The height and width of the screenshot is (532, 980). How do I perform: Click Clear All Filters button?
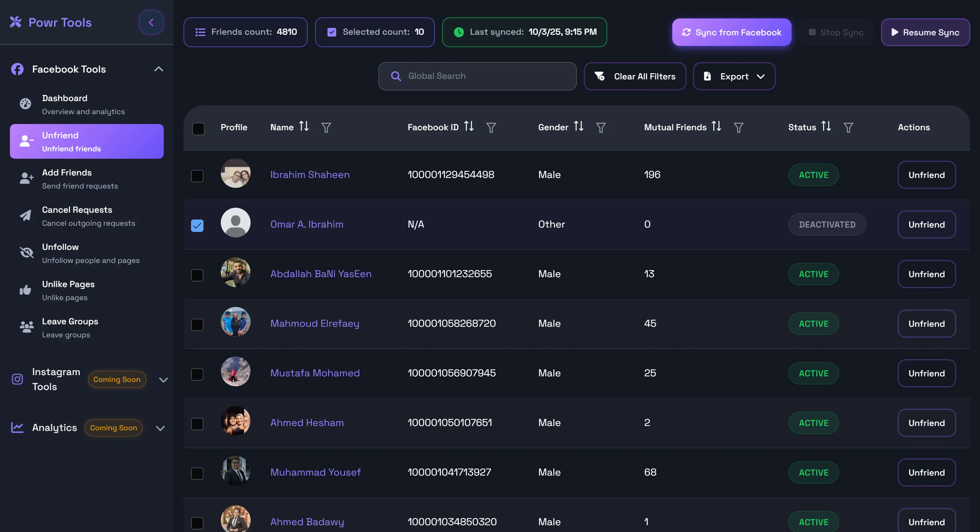[635, 77]
